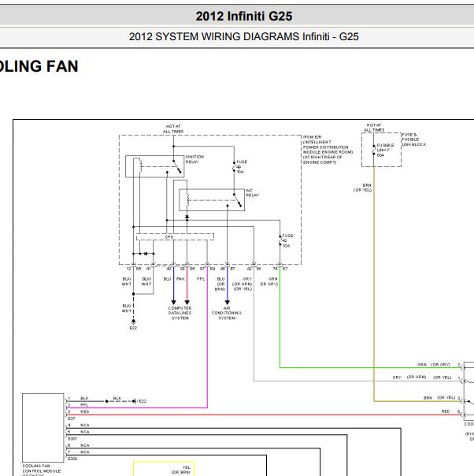Screen dimensions: 474x476
Task: Select the "A/C RELAY" label
Action: [x=252, y=193]
